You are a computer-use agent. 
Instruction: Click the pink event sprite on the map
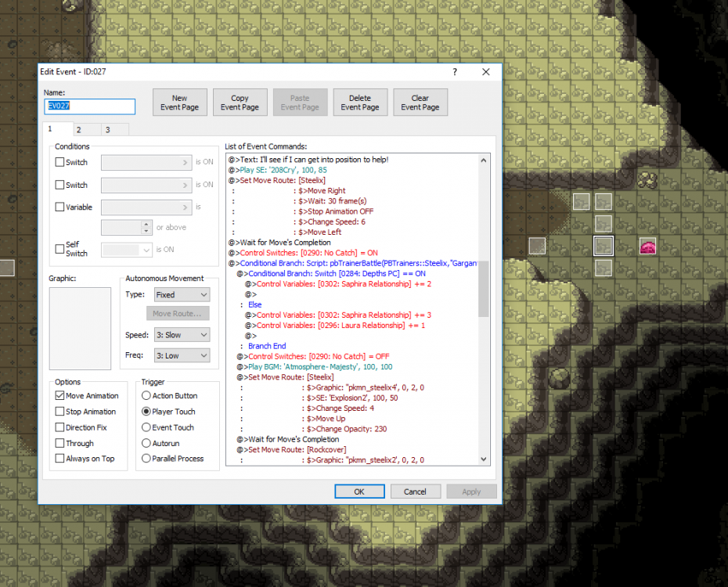(648, 247)
